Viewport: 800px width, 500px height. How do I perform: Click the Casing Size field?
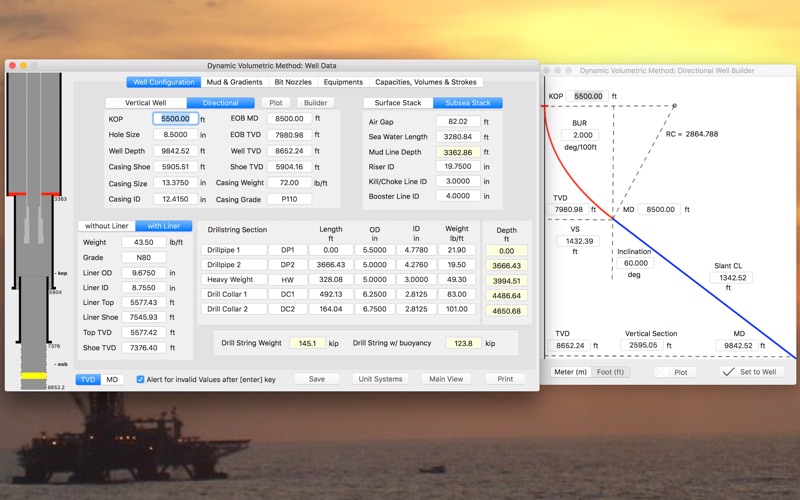(x=176, y=183)
